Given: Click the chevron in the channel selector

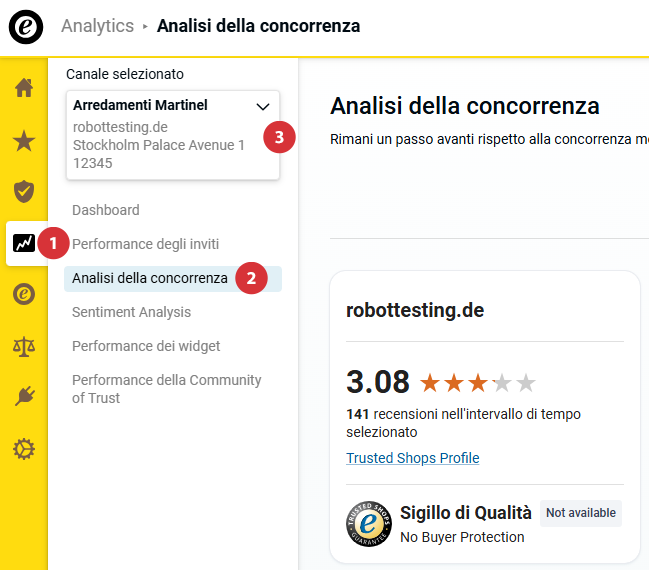Looking at the screenshot, I should tap(263, 106).
